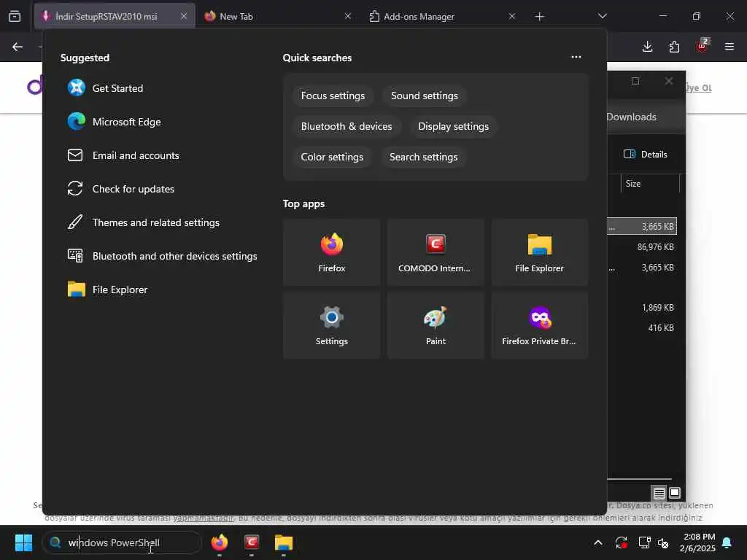Image resolution: width=747 pixels, height=560 pixels.
Task: Click the Sound settings quick search
Action: pos(425,96)
